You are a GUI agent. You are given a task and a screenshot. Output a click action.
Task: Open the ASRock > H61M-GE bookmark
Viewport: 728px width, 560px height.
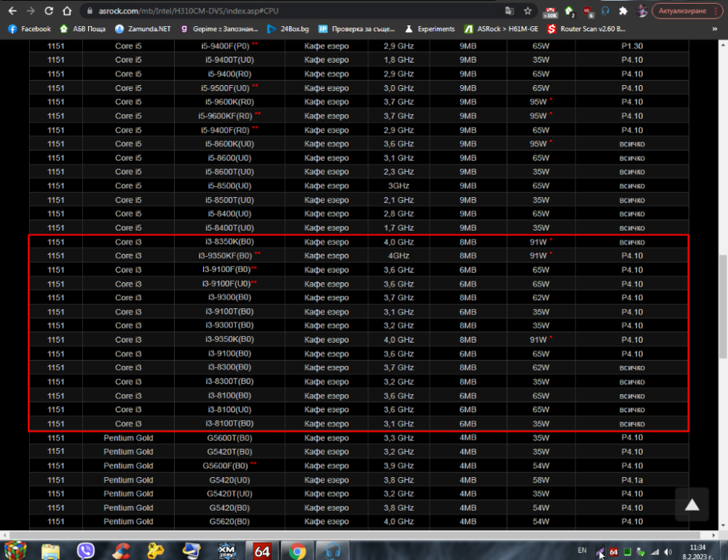point(502,29)
